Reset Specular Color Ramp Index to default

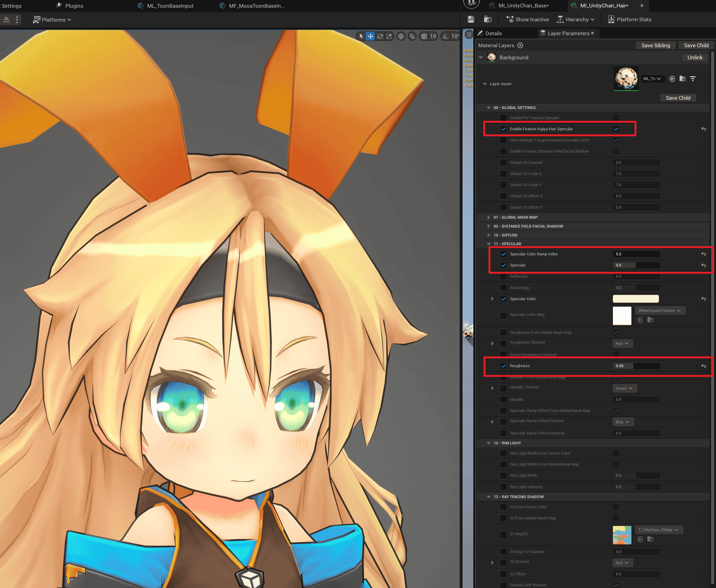703,254
